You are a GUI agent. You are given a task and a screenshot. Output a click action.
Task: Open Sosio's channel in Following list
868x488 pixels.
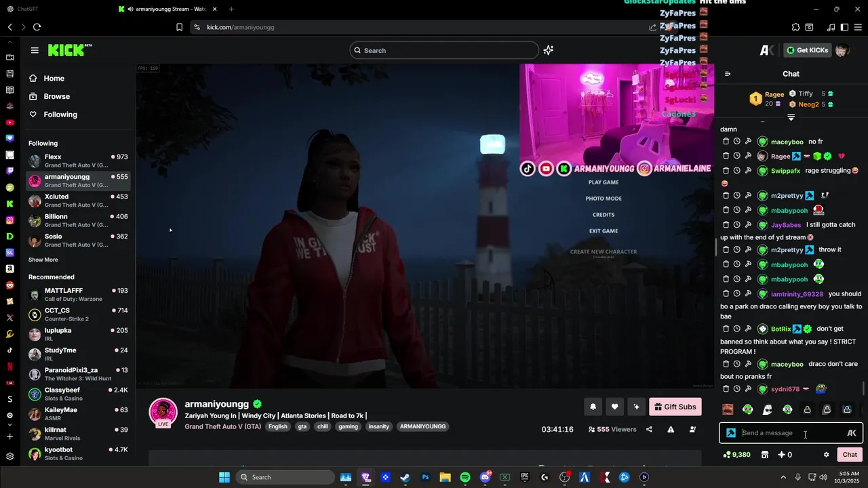coord(78,241)
